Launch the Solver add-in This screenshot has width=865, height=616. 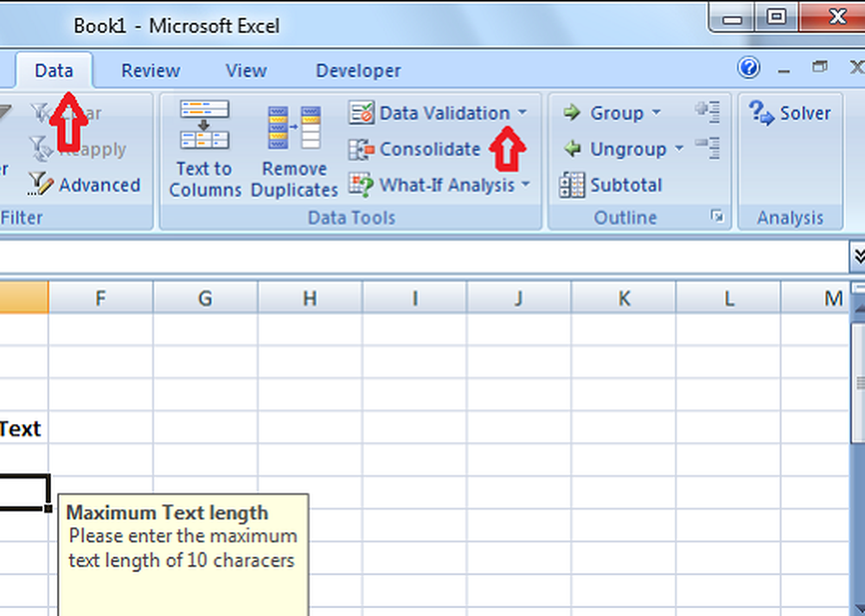(x=790, y=113)
